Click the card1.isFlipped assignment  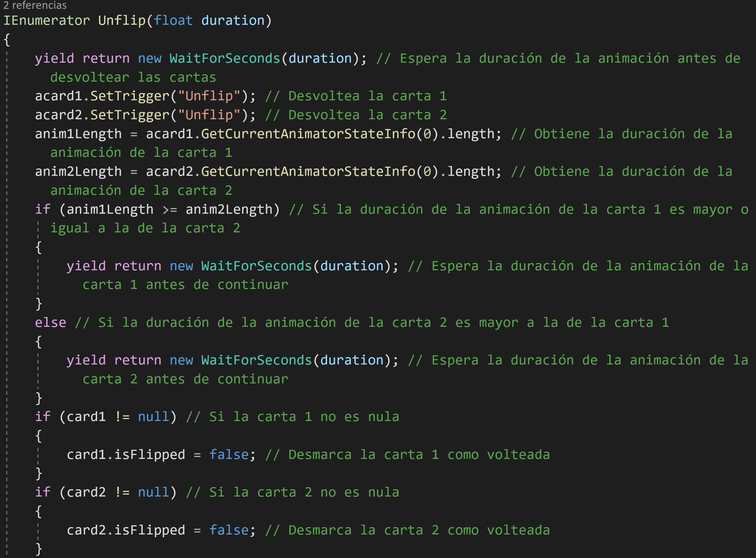[125, 454]
